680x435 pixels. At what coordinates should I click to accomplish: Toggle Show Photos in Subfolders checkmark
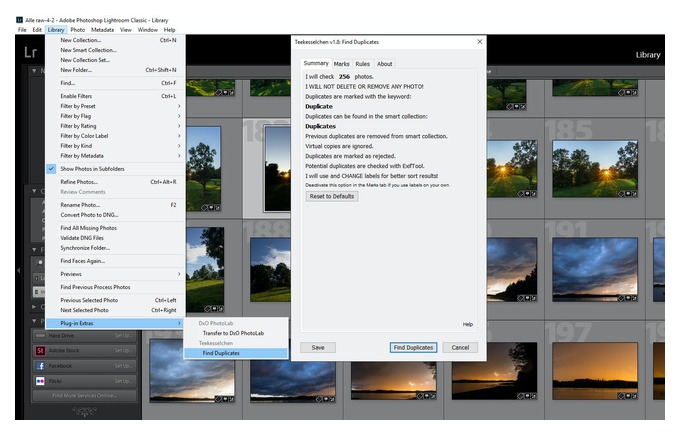pyautogui.click(x=51, y=169)
